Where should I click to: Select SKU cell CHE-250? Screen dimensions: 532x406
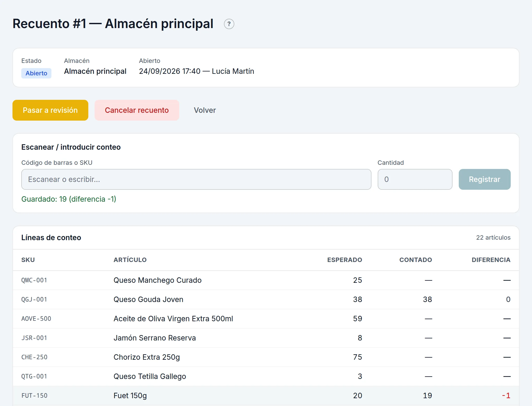coord(34,357)
